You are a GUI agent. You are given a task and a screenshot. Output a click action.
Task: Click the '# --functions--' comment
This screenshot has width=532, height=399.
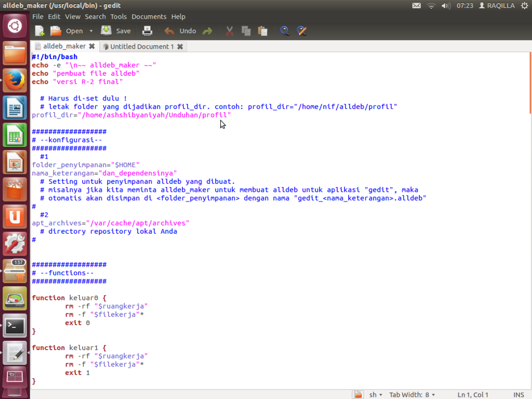click(63, 273)
